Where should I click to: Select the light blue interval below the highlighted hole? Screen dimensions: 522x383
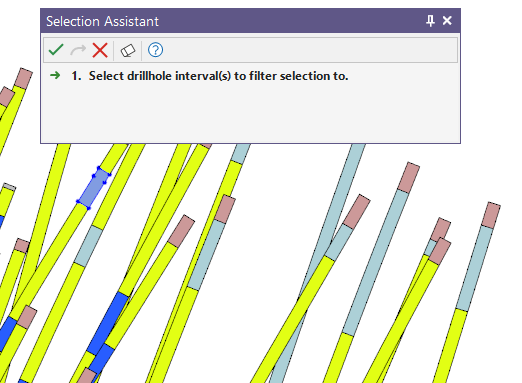[88, 246]
